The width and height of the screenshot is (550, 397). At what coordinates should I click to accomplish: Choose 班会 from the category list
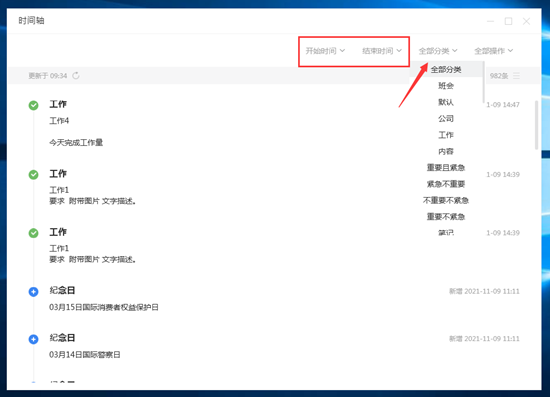[446, 86]
